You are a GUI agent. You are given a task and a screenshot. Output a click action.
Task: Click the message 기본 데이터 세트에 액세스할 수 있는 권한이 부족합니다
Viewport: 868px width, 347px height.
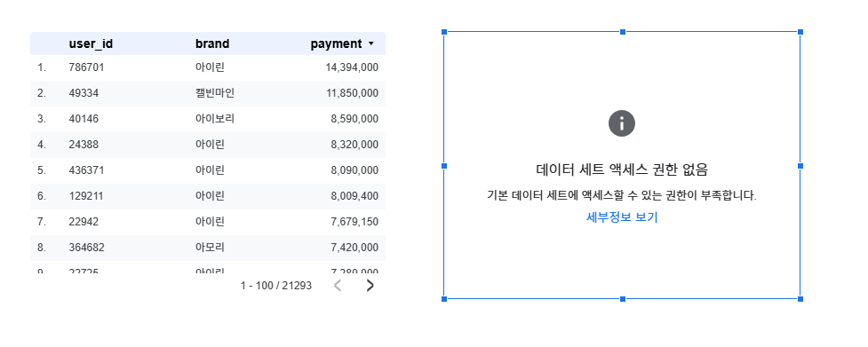[x=622, y=195]
